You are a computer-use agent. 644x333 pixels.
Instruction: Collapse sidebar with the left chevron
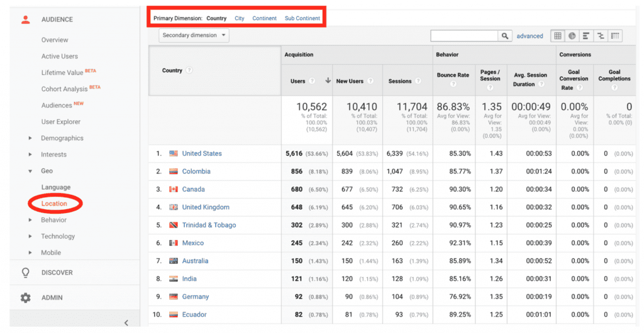click(x=126, y=323)
